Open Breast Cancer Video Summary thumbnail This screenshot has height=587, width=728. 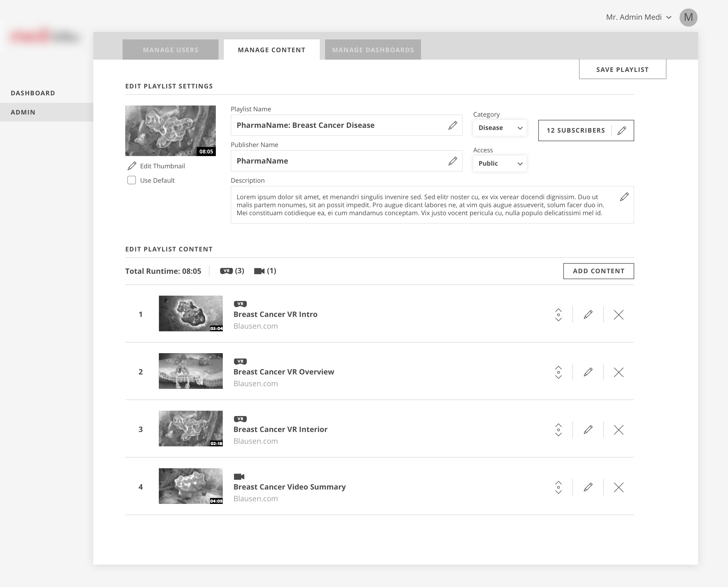pos(191,486)
